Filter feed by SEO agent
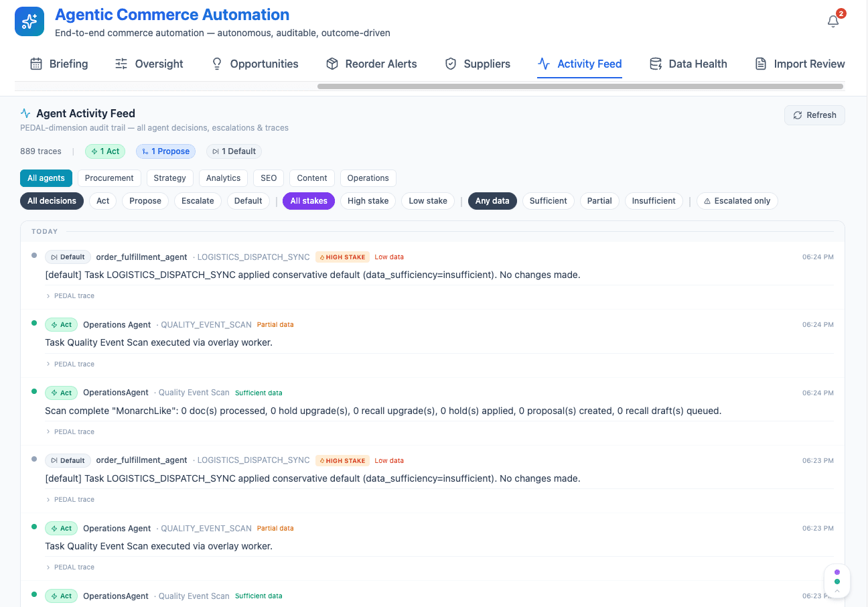The width and height of the screenshot is (868, 607). coord(269,178)
